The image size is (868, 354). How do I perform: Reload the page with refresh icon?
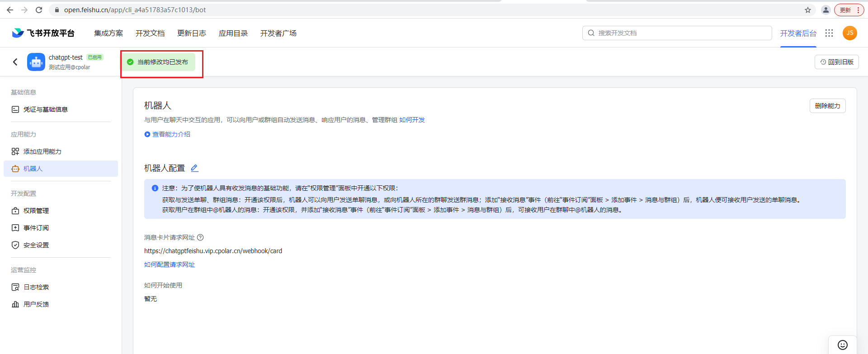(x=39, y=10)
